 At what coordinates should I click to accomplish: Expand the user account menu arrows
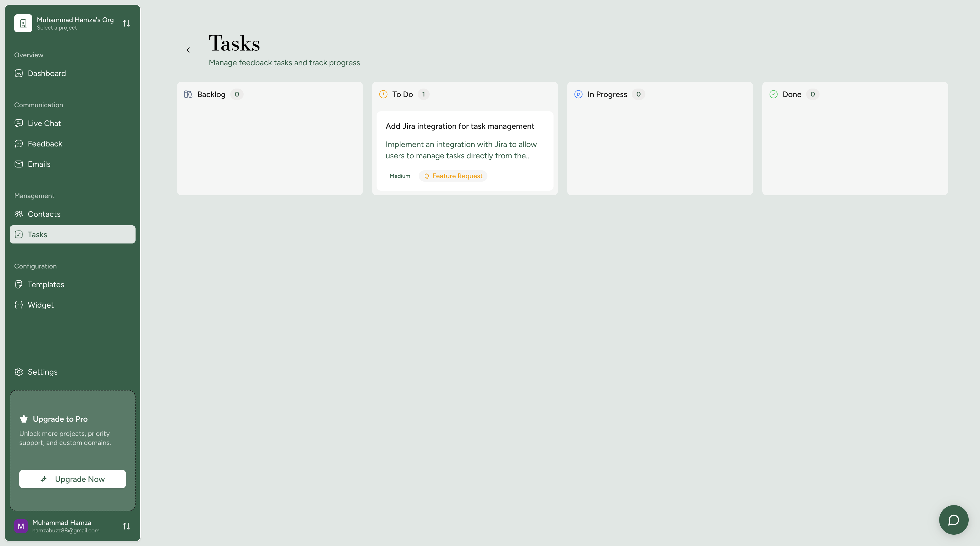click(126, 526)
